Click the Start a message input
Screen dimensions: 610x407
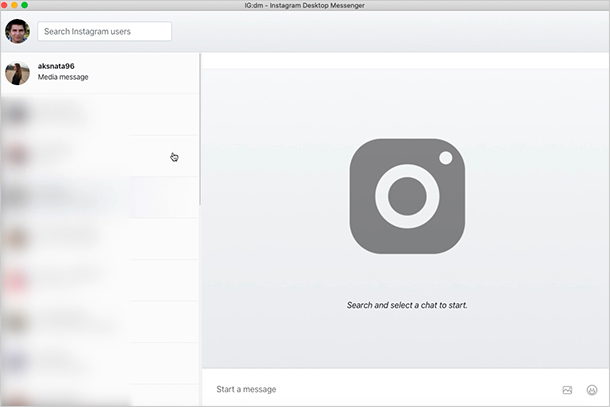[x=380, y=389]
